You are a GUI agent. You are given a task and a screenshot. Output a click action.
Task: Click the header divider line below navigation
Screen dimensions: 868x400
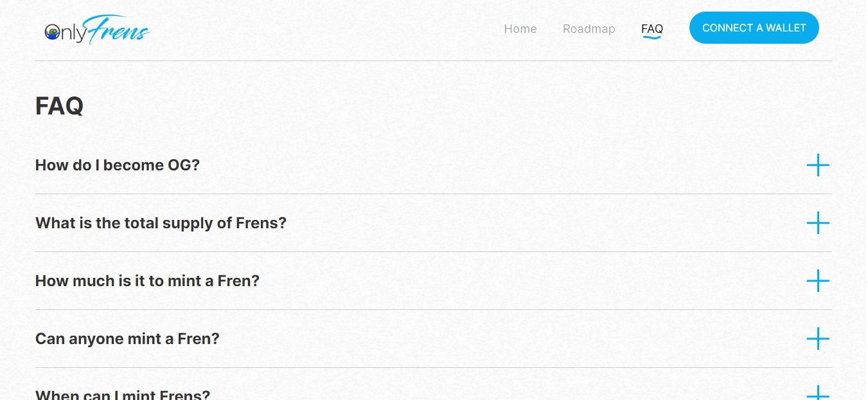(x=434, y=61)
